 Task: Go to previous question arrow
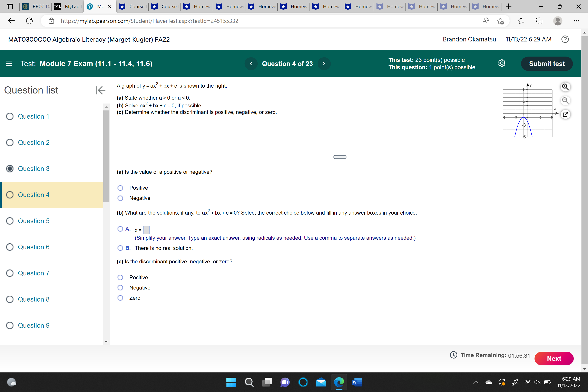tap(251, 64)
